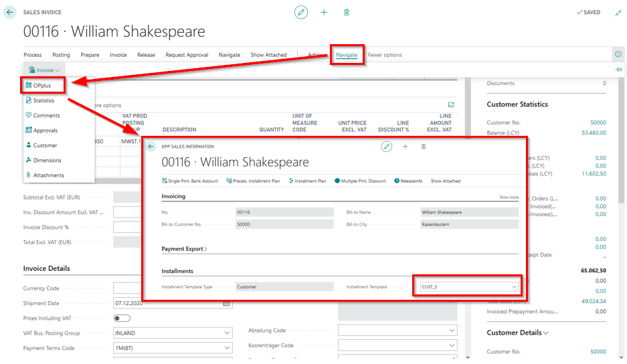Click the edit pencil icon in main header
Viewport: 627px width, 364px height.
tap(301, 12)
